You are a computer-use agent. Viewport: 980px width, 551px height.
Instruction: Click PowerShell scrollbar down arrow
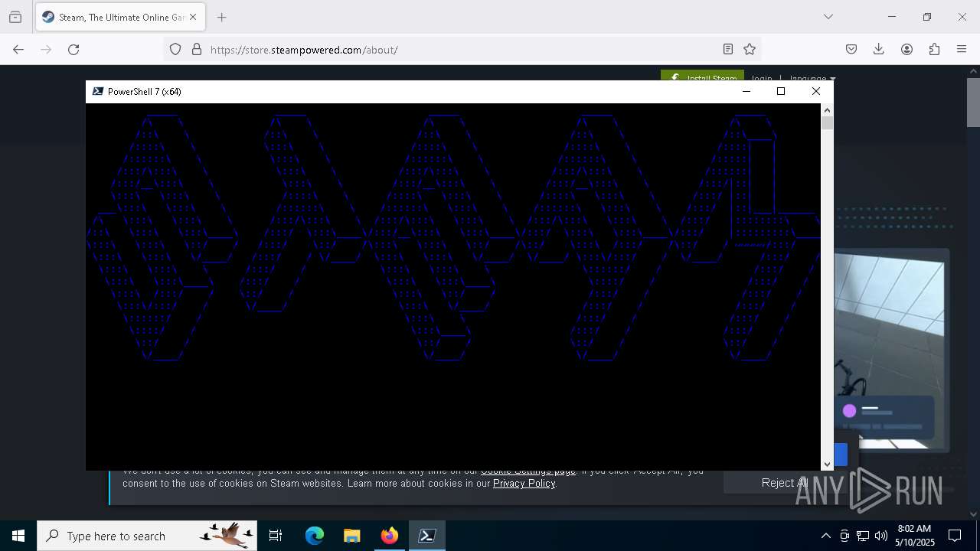827,464
